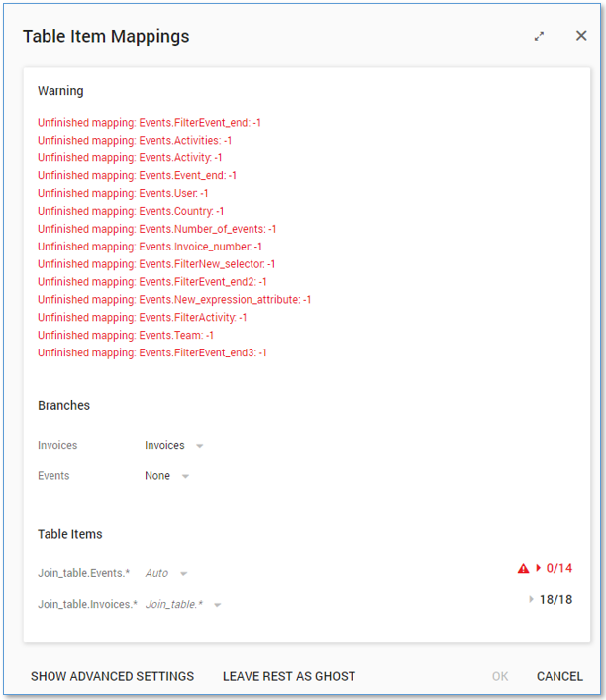Screen dimensions: 606x700
Task: Click the 0/14 mapped items count
Action: (559, 569)
